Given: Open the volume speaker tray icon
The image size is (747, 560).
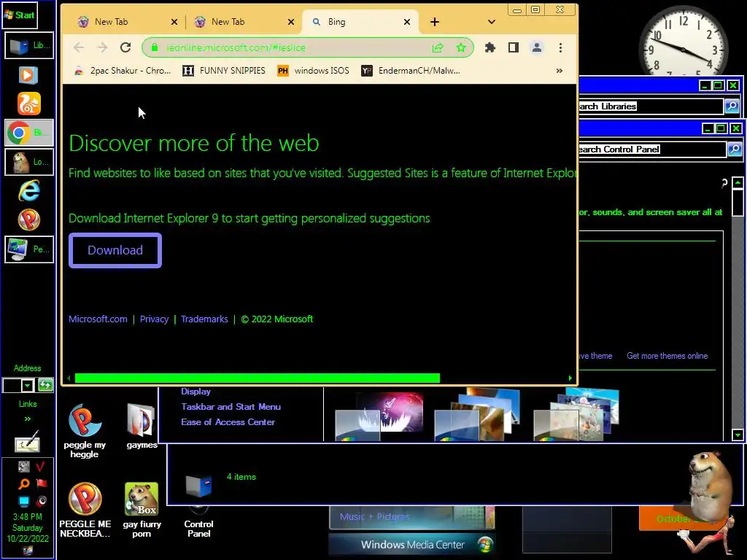Looking at the screenshot, I should tap(42, 501).
